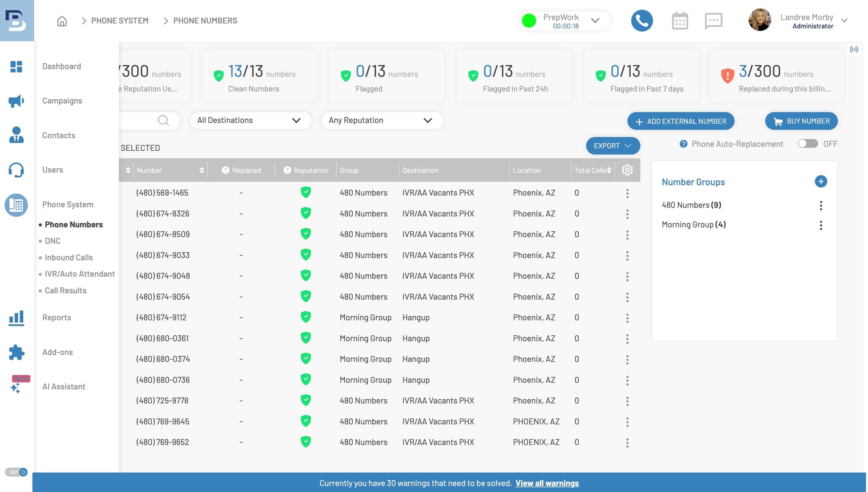Select DNC in Phone System submenu
Image resolution: width=868 pixels, height=492 pixels.
point(53,241)
